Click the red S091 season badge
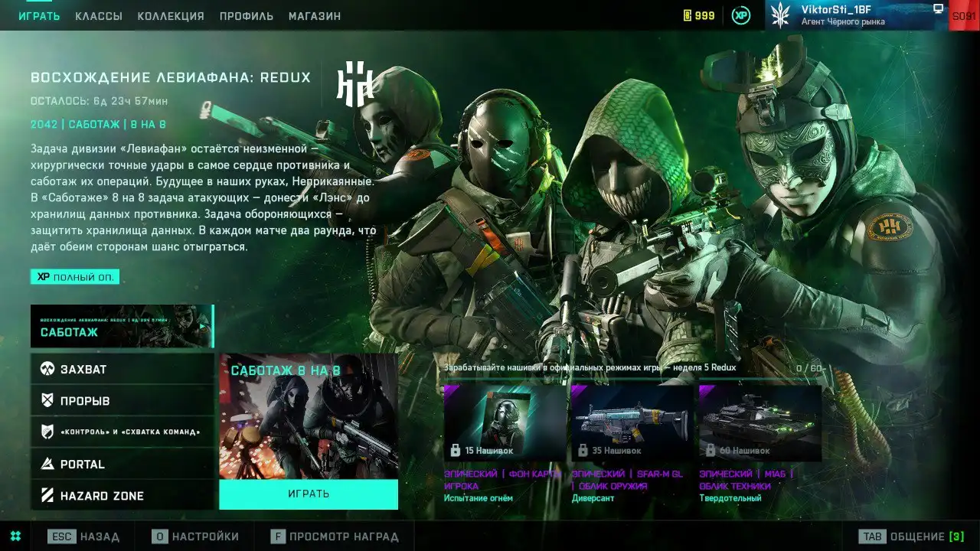 pyautogui.click(x=964, y=15)
